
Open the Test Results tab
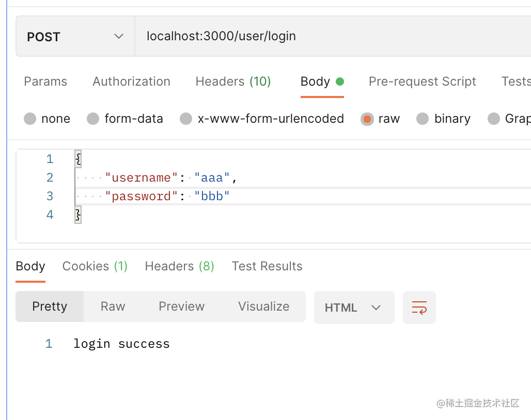point(267,266)
